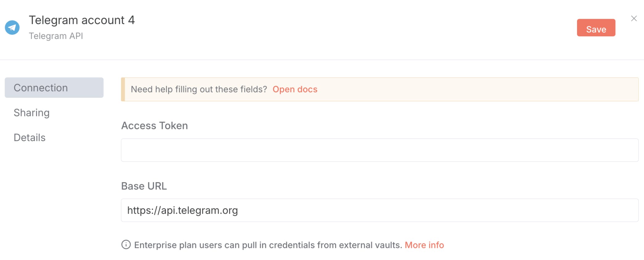
Task: Click the Telegram API subtitle
Action: click(56, 36)
